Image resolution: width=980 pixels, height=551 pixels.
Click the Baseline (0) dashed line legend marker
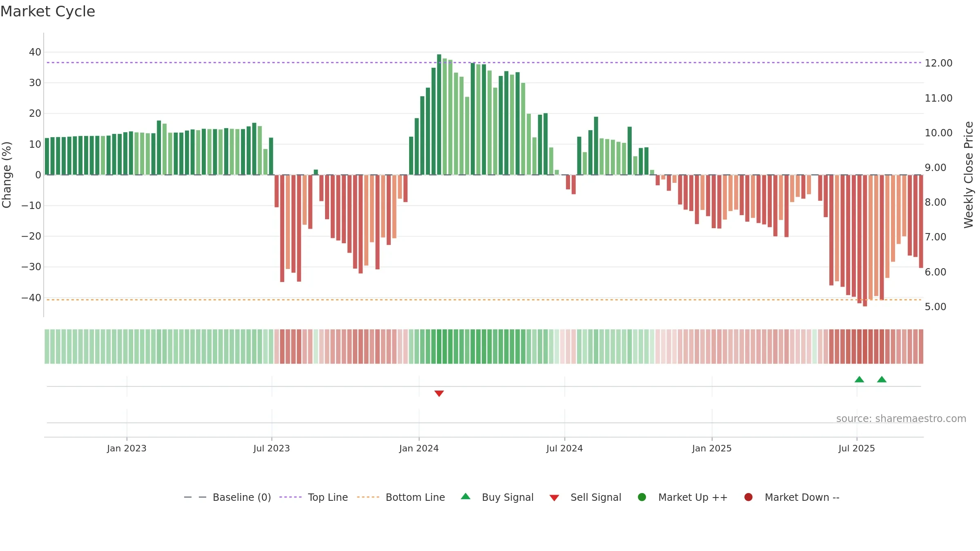(x=195, y=497)
